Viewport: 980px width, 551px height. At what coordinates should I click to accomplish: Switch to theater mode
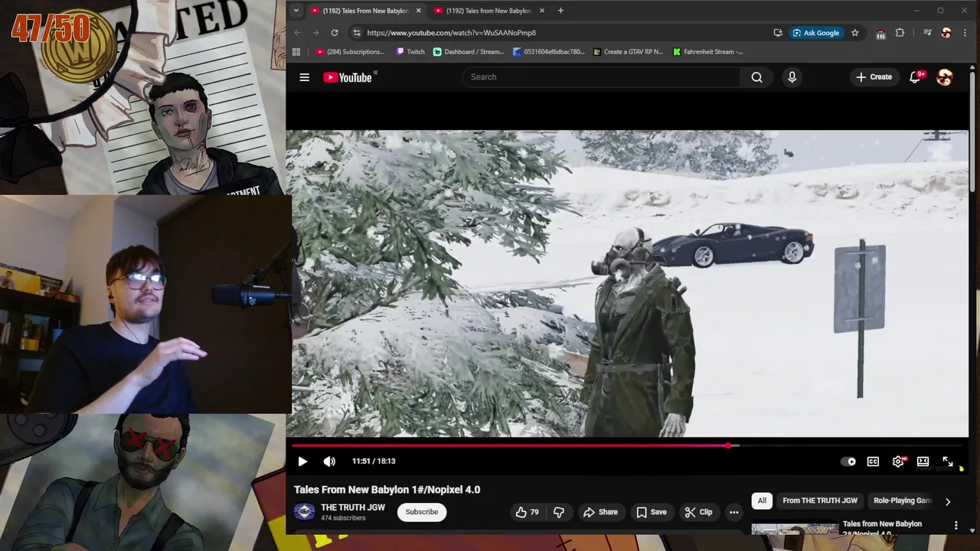(x=923, y=461)
